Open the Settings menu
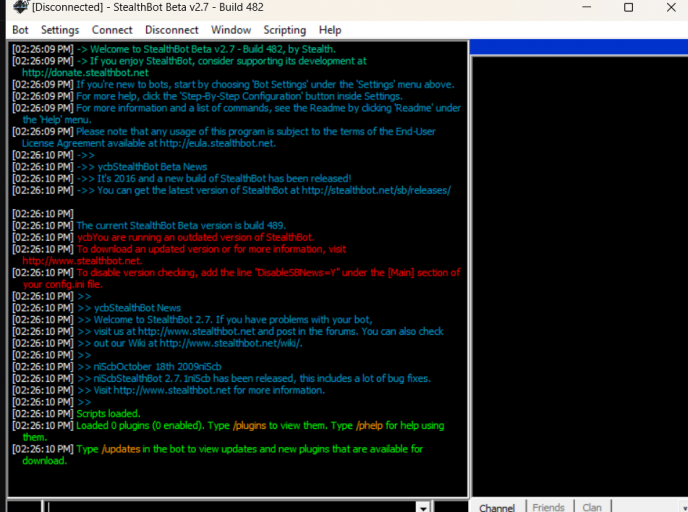Image resolution: width=688 pixels, height=512 pixels. (60, 30)
